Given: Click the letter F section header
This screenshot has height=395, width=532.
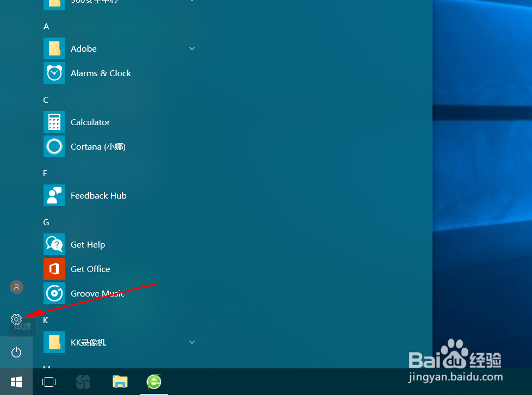Looking at the screenshot, I should pos(45,174).
